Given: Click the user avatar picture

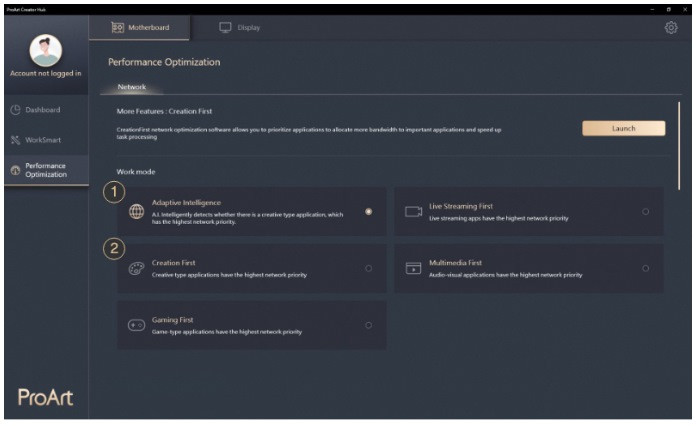Looking at the screenshot, I should [46, 50].
